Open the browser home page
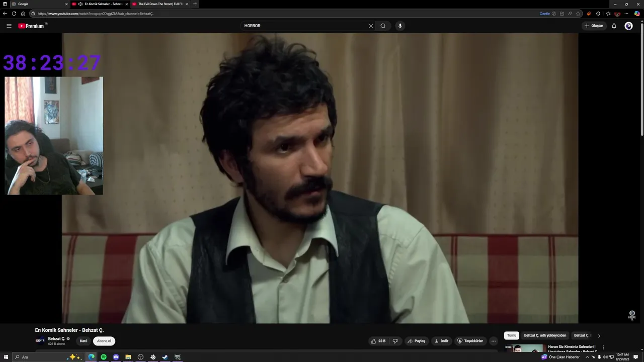 (23, 14)
